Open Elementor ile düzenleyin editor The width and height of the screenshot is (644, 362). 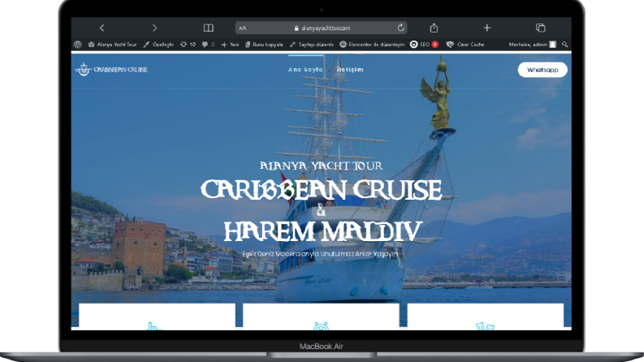[372, 45]
